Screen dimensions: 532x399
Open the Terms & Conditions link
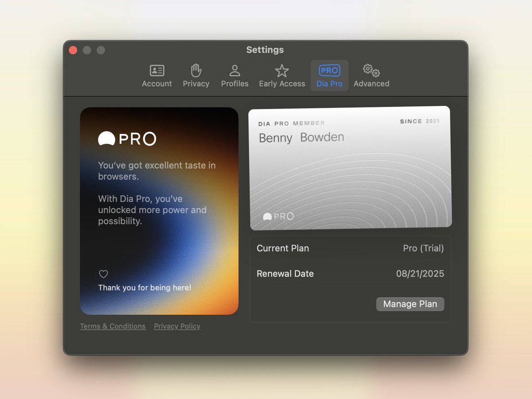[x=113, y=326]
